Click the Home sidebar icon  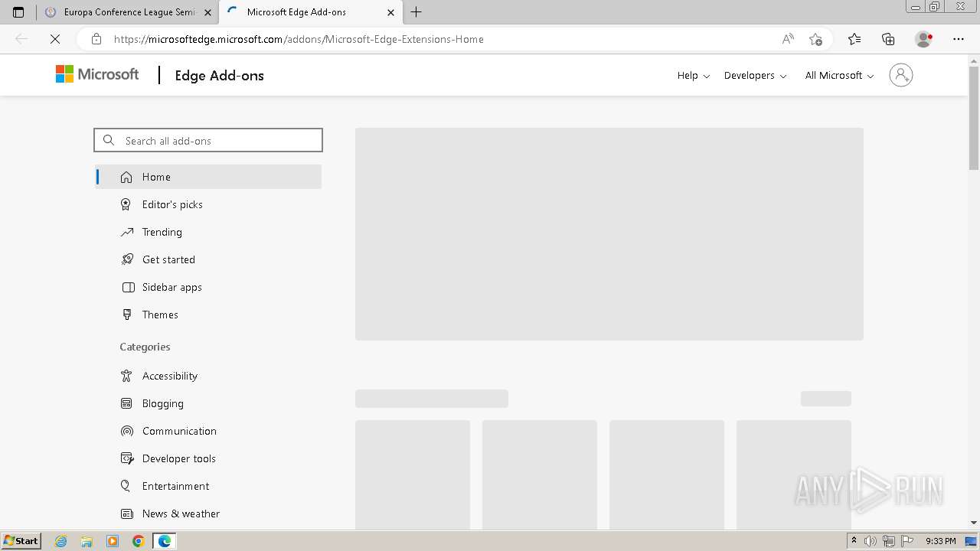coord(126,177)
